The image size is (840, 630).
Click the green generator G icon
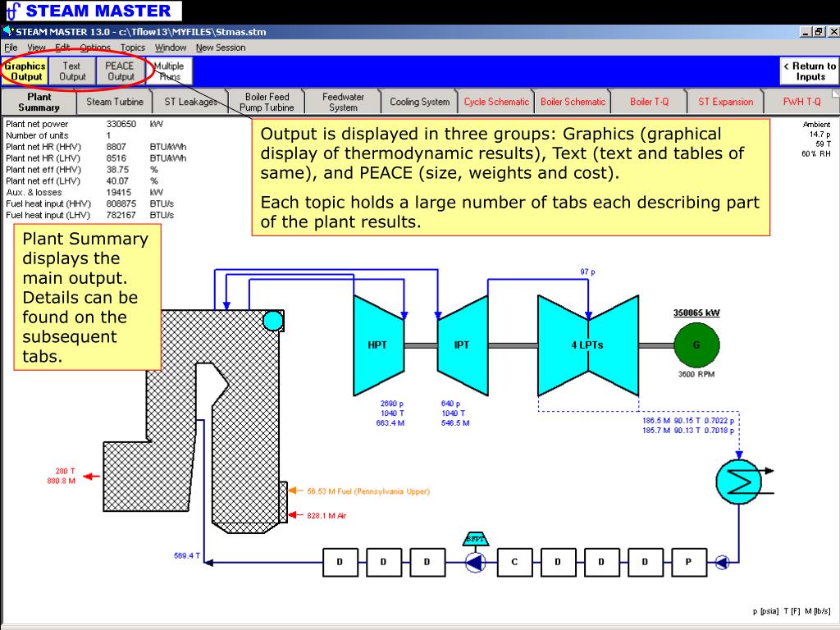[x=696, y=345]
